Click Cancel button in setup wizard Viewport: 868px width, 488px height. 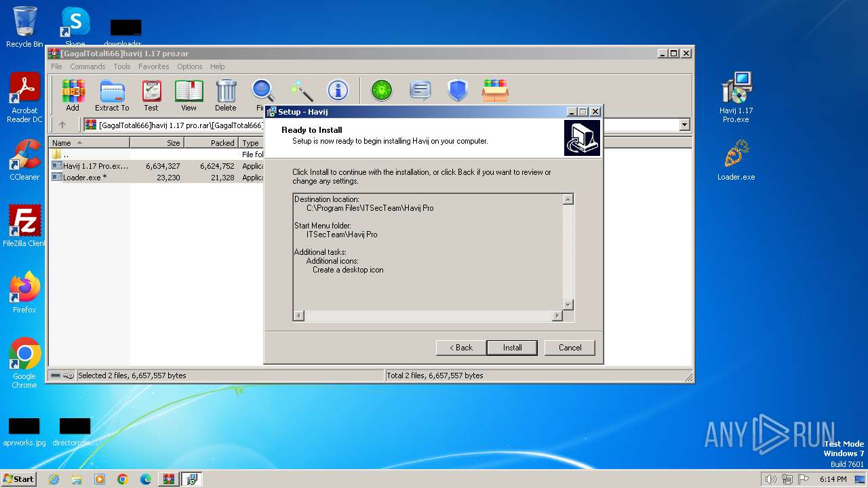[x=570, y=348]
